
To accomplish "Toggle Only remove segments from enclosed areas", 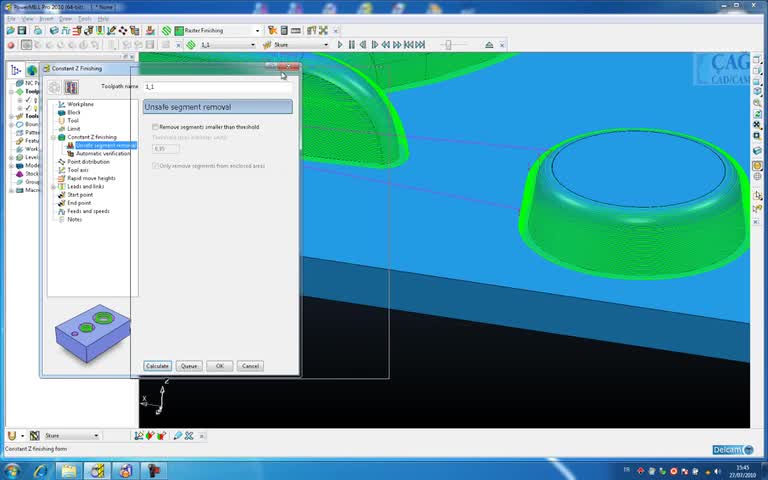I will pos(155,166).
